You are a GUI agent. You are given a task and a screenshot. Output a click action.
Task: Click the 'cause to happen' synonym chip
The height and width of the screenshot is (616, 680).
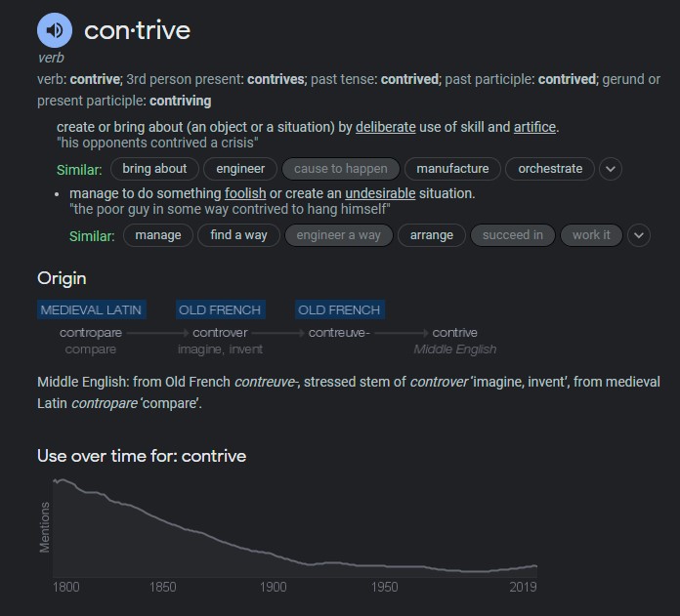[x=340, y=169]
